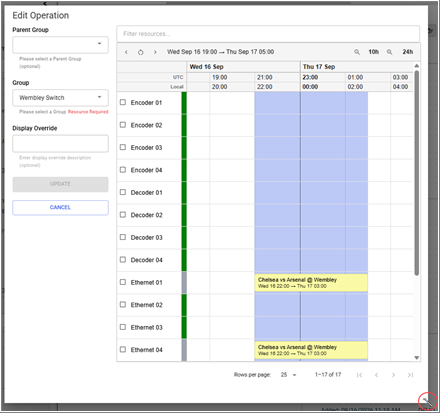Viewport: 440px width, 413px height.
Task: Check the Decoder 01 checkbox
Action: [123, 192]
